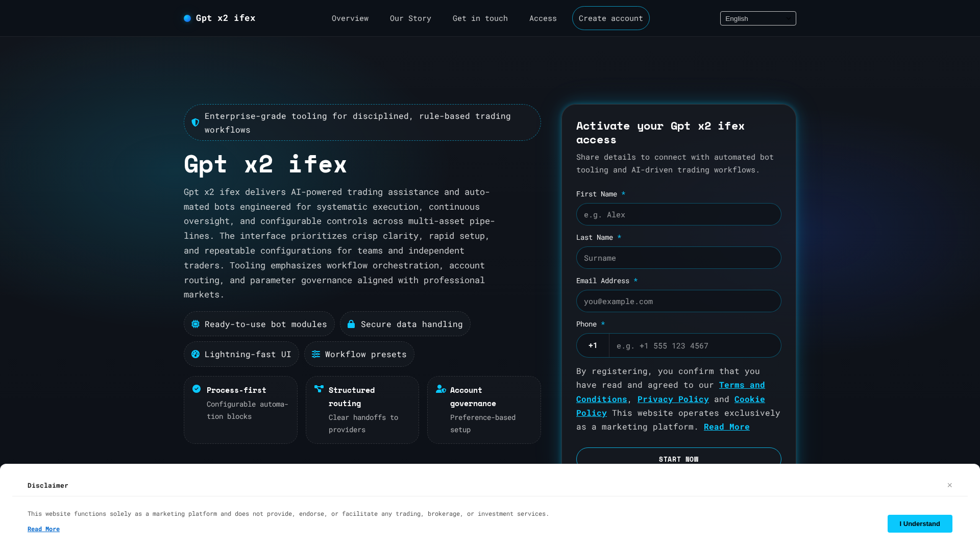
Task: Click the user shield icon beside Account governance
Action: point(441,389)
